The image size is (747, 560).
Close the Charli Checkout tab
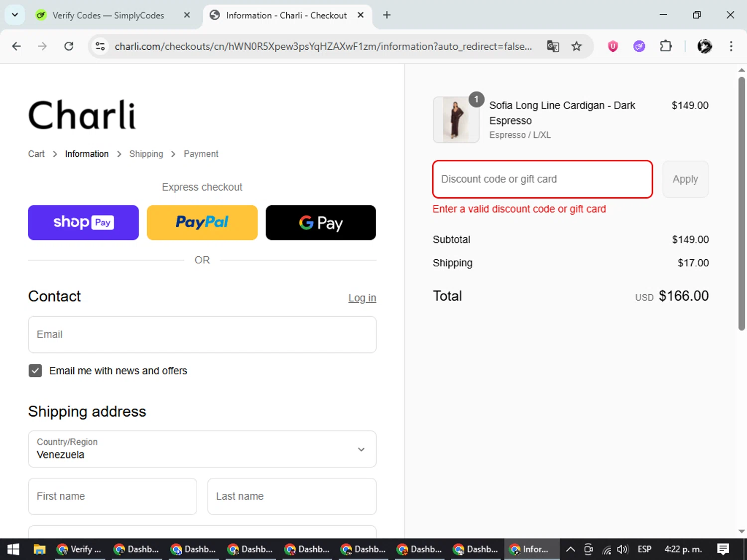[x=361, y=15]
